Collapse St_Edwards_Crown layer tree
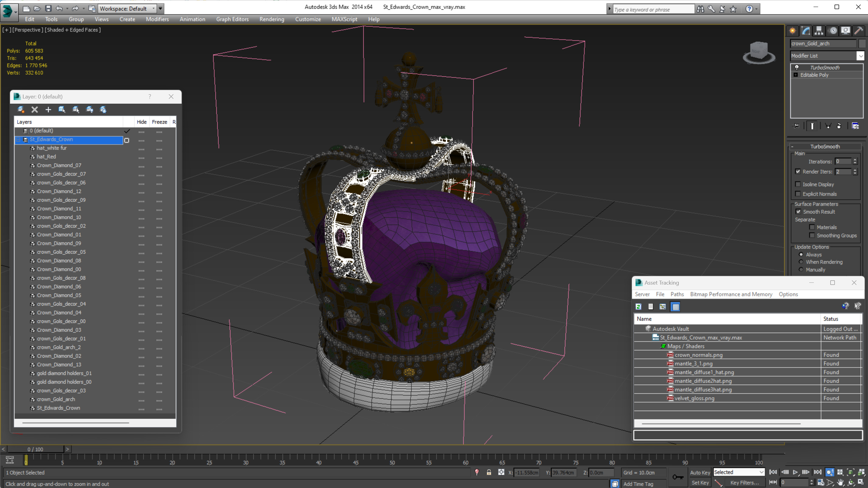The image size is (868, 488). pyautogui.click(x=19, y=140)
